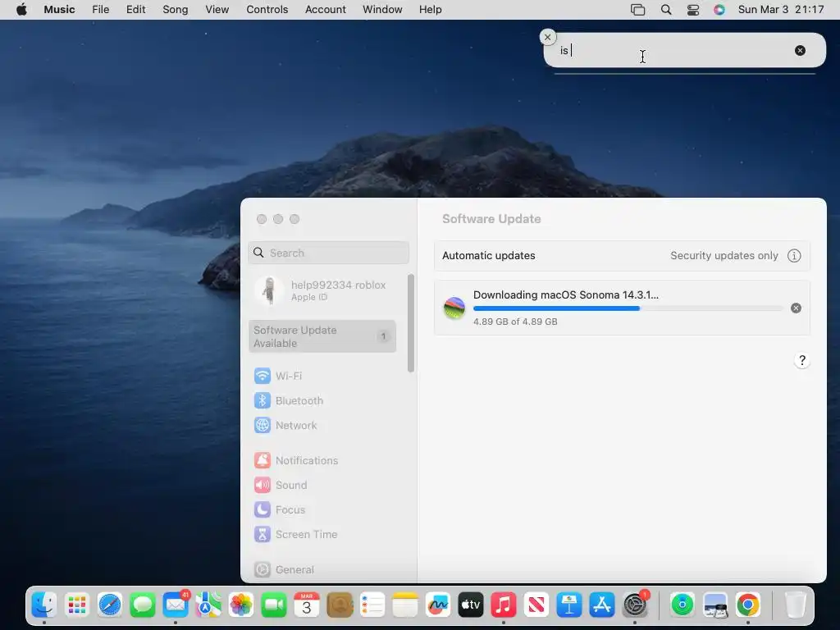Show Automatic updates info details
The image size is (840, 630).
794,256
